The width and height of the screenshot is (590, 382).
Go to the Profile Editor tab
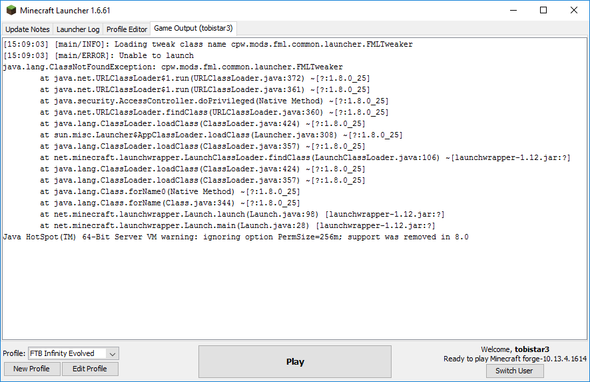click(126, 29)
